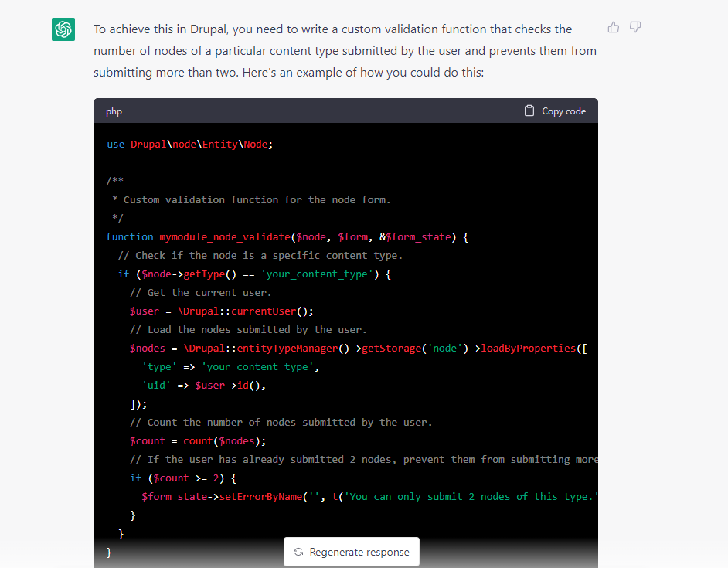Click the dark code block header bar
The image size is (728, 568).
[x=325, y=111]
